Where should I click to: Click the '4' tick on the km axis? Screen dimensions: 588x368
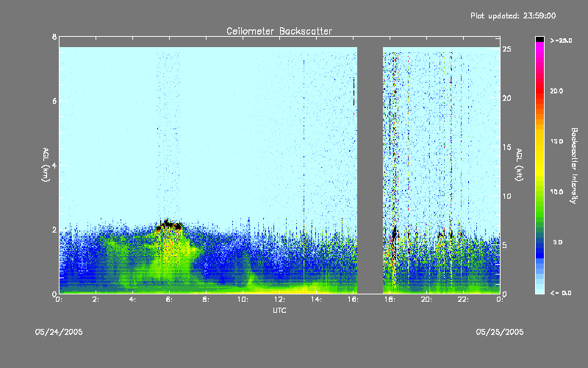pyautogui.click(x=54, y=165)
